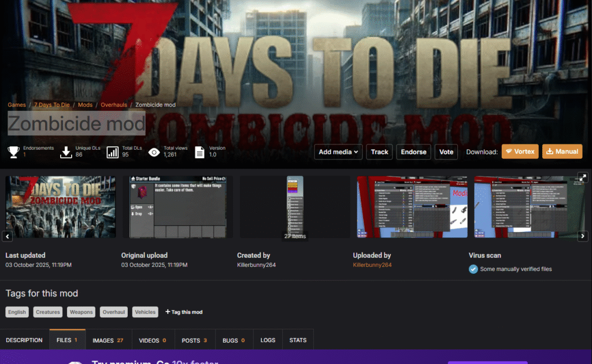
Task: Click the Version document icon
Action: (199, 152)
